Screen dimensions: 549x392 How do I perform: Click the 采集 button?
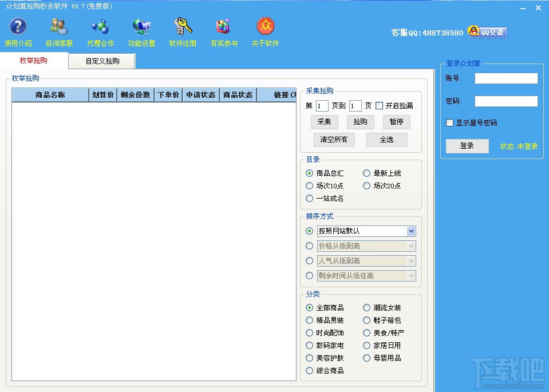[x=325, y=122]
